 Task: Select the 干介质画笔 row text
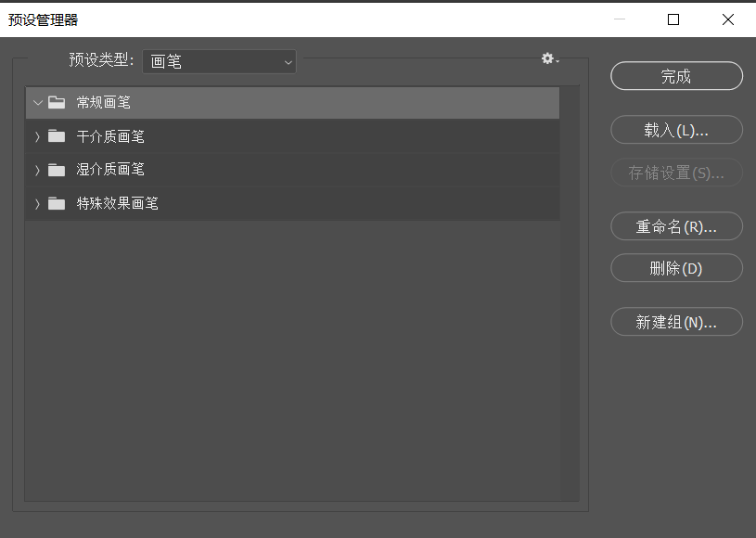(110, 136)
